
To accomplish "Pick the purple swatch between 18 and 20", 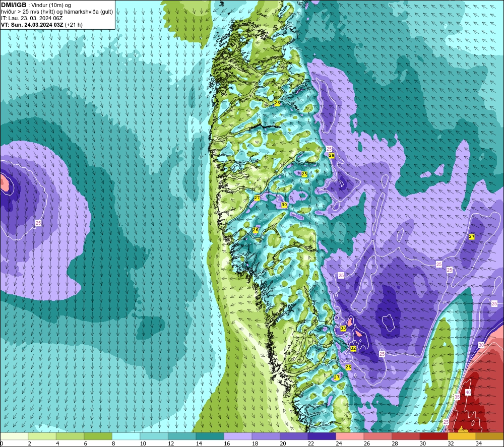I will point(266,436).
